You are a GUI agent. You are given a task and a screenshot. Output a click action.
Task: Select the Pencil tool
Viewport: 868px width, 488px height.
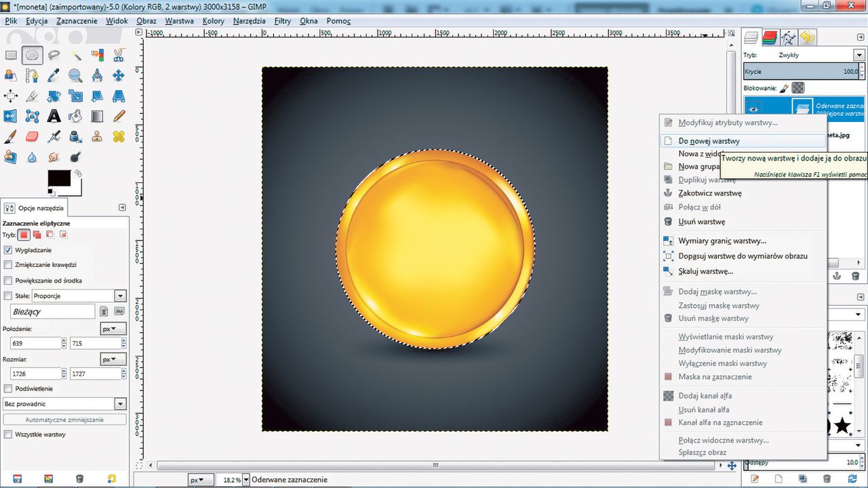[119, 117]
